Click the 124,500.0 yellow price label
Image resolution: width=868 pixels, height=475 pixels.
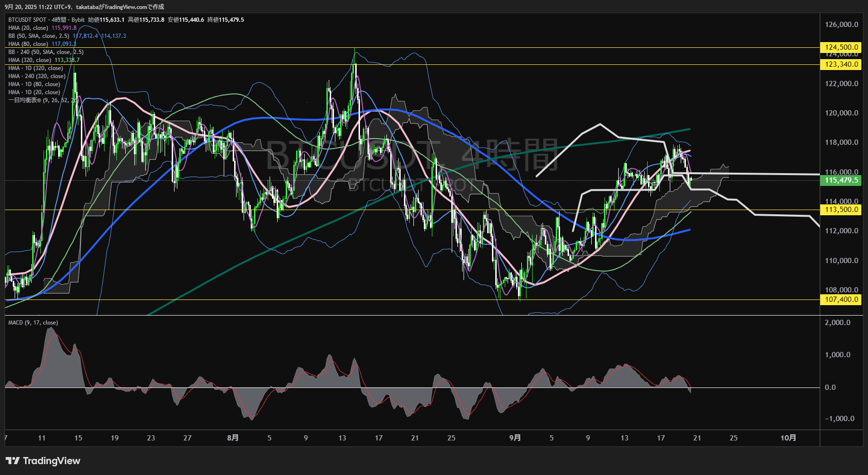pos(841,47)
